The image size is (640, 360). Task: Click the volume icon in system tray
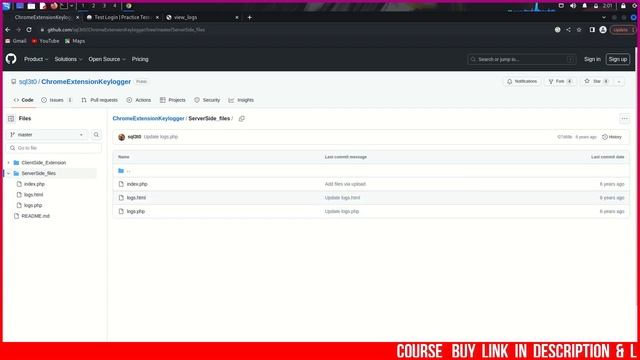[573, 6]
